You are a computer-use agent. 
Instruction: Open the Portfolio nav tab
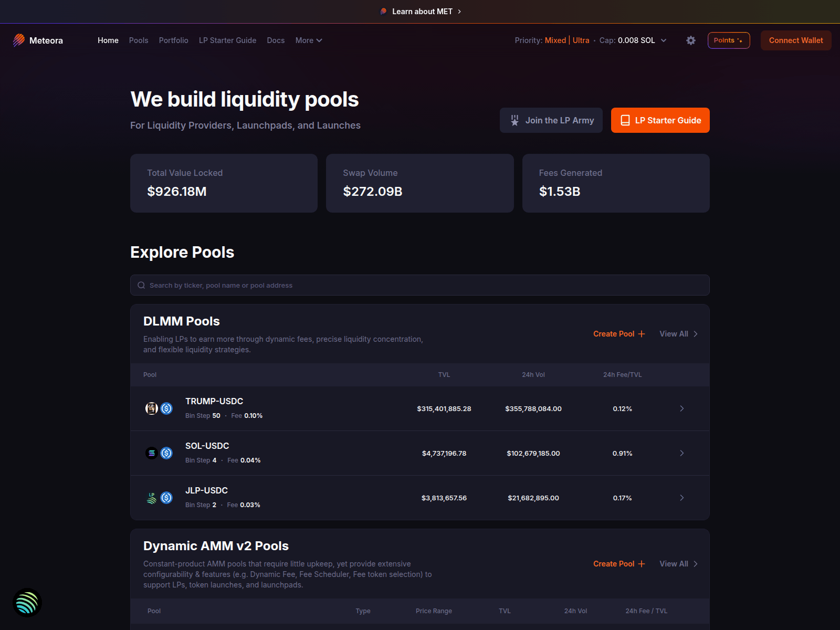click(x=173, y=40)
